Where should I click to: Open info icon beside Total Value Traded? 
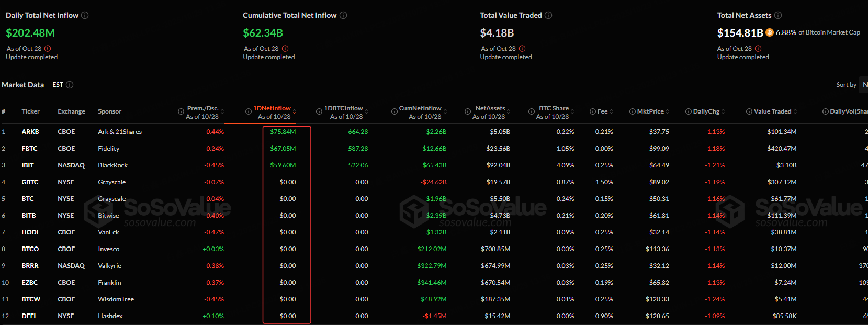point(548,15)
